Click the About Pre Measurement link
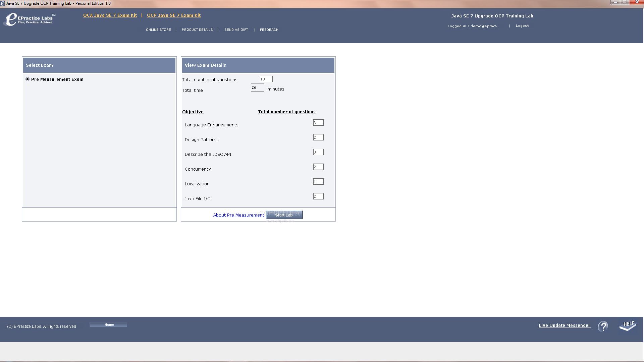This screenshot has width=644, height=362. (x=238, y=215)
